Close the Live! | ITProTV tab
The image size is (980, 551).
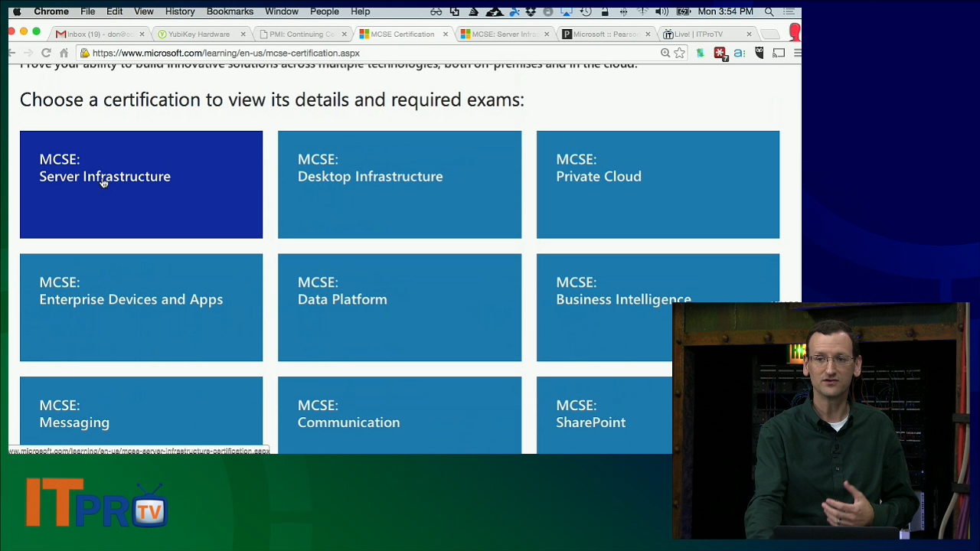tap(749, 34)
